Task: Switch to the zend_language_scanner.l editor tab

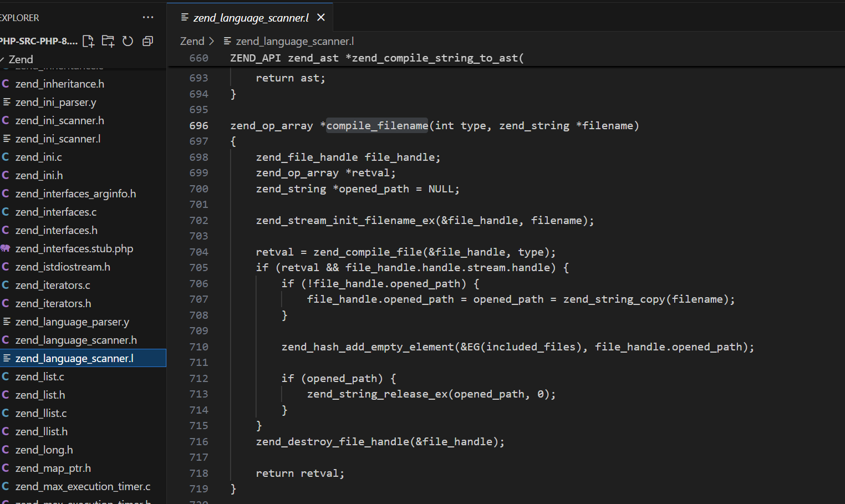Action: coord(251,18)
